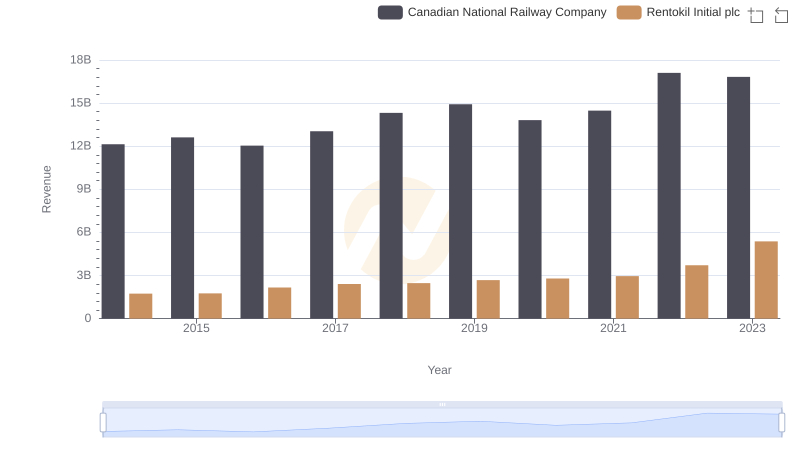Viewport: 800px width, 461px height.
Task: Select right handle of data zoom slider
Action: click(781, 423)
